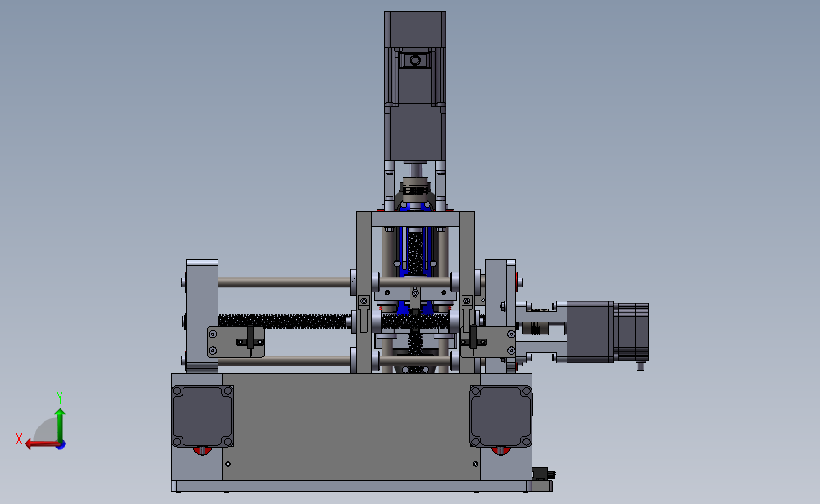The width and height of the screenshot is (820, 504).
Task: Select the lower horizontal guide rod
Action: click(284, 361)
